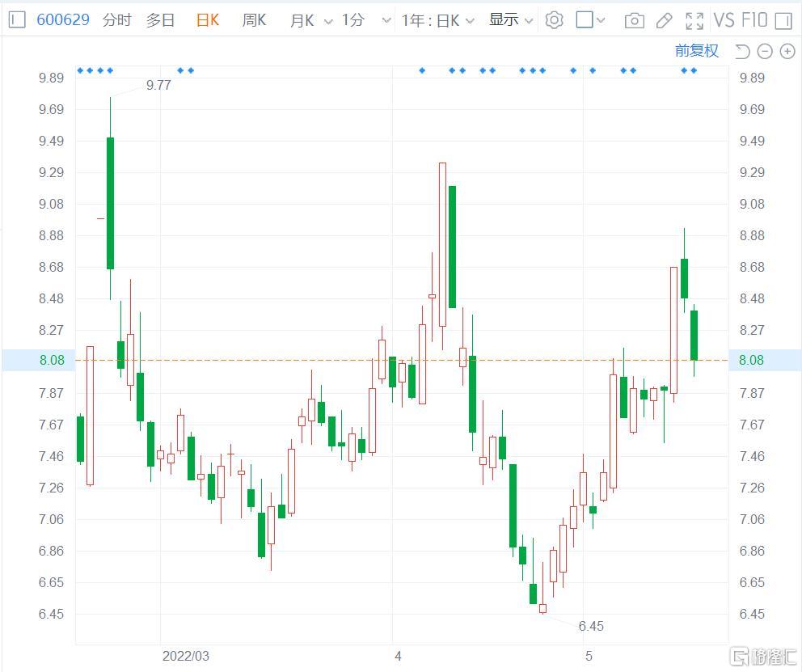This screenshot has height=672, width=802.
Task: Click the 9.77 high price label
Action: click(158, 85)
